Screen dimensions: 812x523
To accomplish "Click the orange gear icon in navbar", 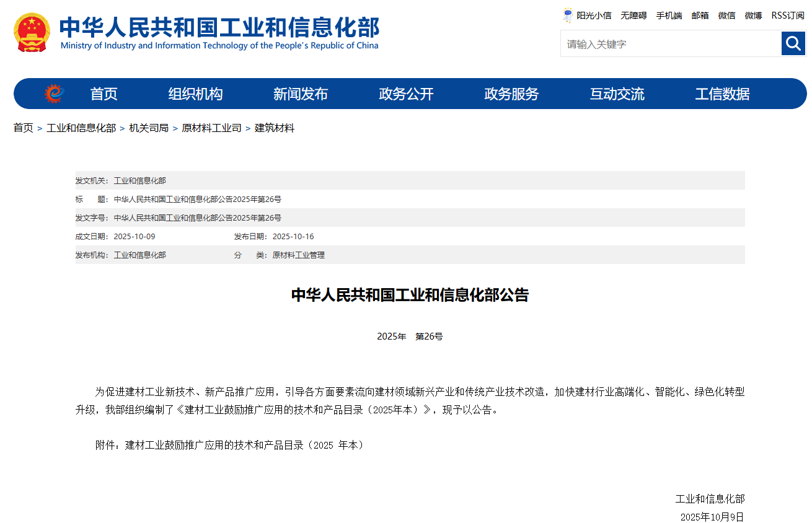I will [54, 94].
